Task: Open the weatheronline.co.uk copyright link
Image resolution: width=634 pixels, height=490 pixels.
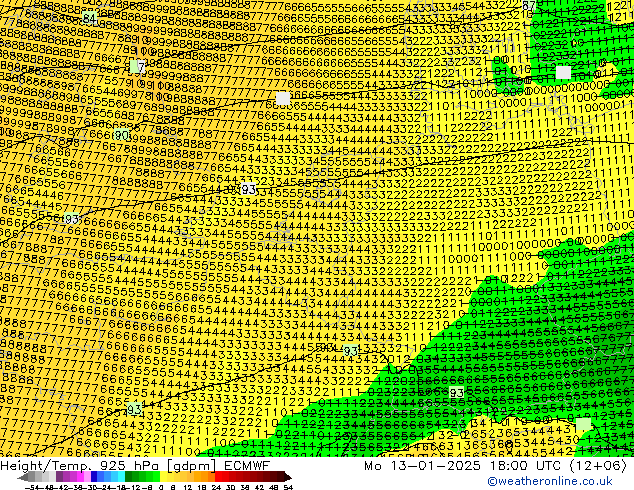Action: click(550, 481)
